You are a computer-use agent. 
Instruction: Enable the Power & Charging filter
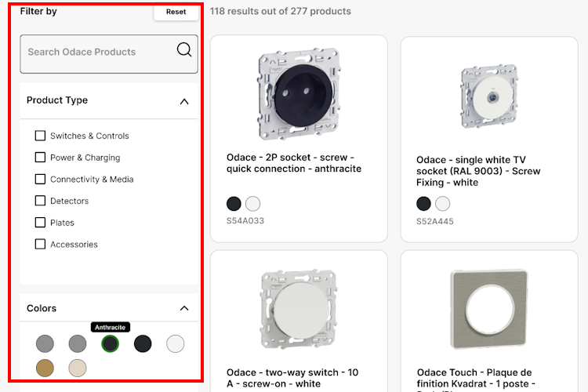tap(41, 158)
